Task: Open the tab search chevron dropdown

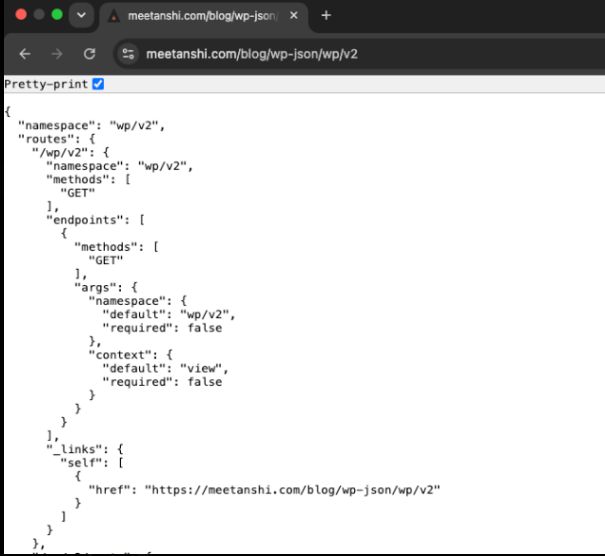Action: pos(81,15)
